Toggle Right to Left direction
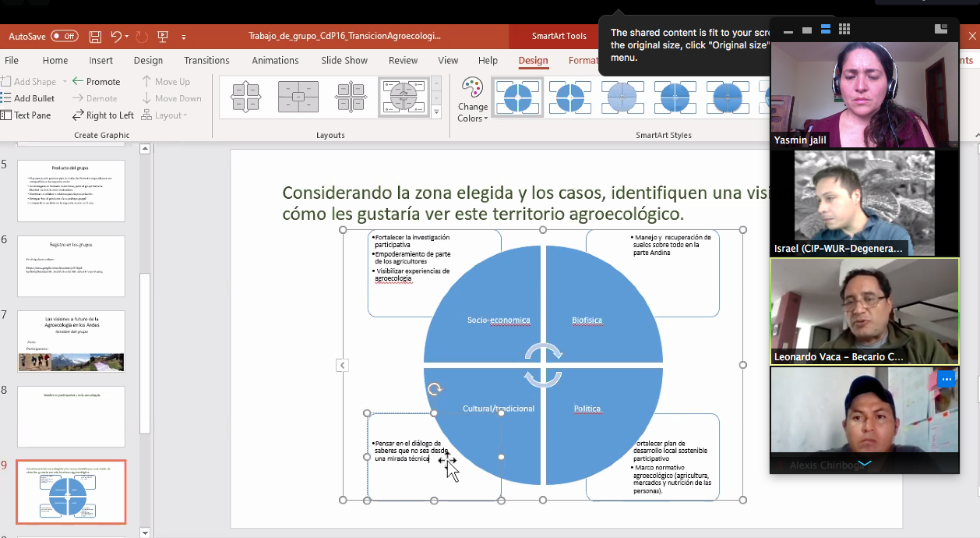 (103, 115)
